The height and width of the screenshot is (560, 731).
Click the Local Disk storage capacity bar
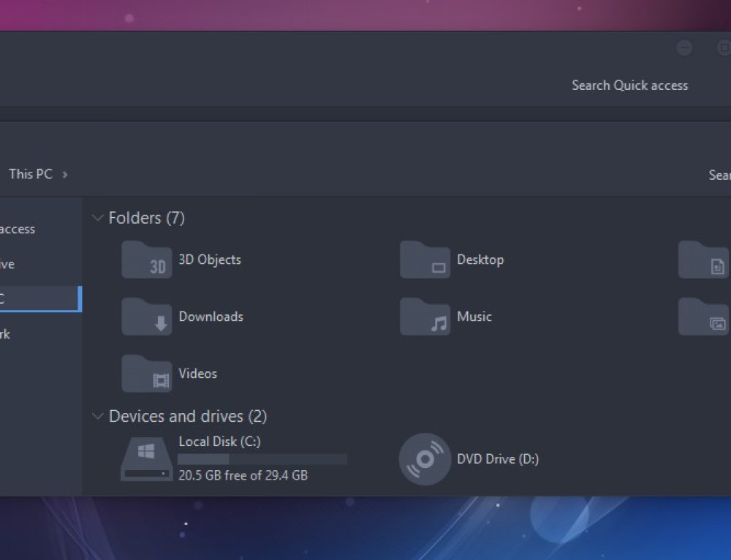tap(263, 458)
